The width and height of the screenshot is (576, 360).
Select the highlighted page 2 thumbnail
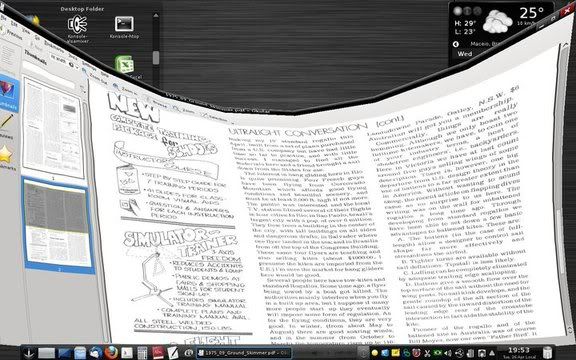click(58, 224)
